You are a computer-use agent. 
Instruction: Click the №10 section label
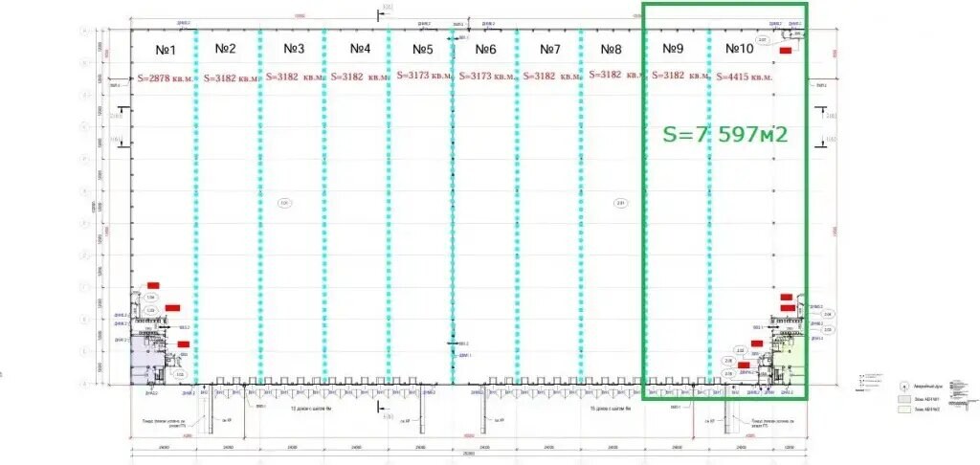tap(742, 48)
